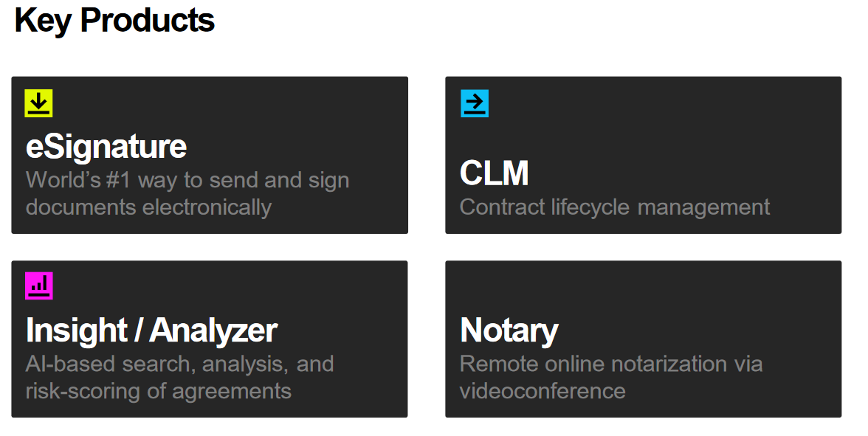Select the Insight / Analyzer title
Viewport: 868px width, 436px height.
[x=152, y=331]
